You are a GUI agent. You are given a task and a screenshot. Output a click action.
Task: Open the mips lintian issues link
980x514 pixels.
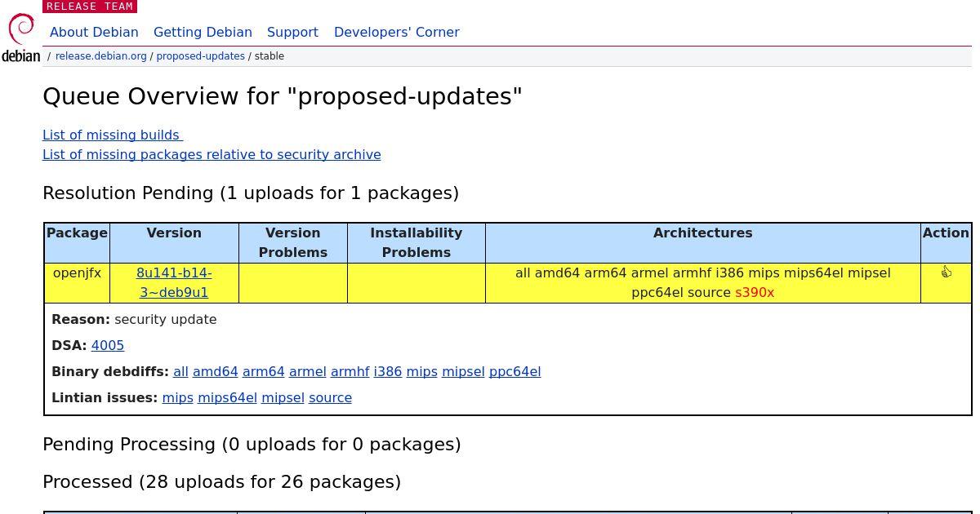coord(178,397)
